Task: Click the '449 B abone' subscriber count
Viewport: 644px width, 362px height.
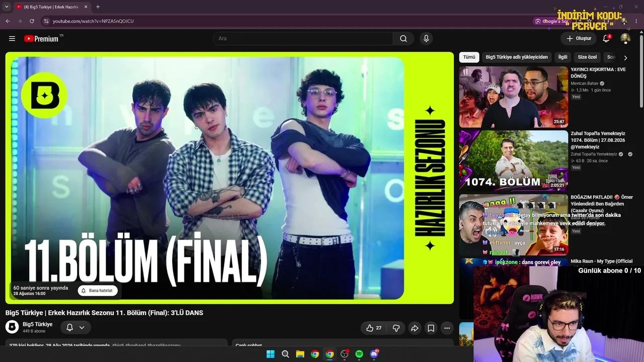Action: (x=34, y=331)
